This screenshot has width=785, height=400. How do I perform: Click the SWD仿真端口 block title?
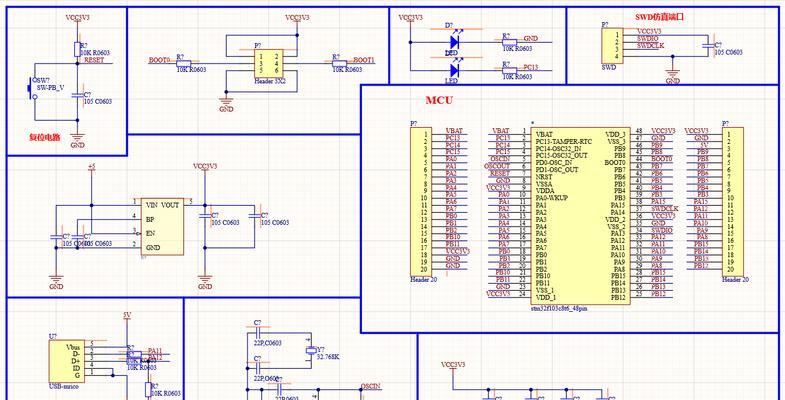pyautogui.click(x=659, y=17)
